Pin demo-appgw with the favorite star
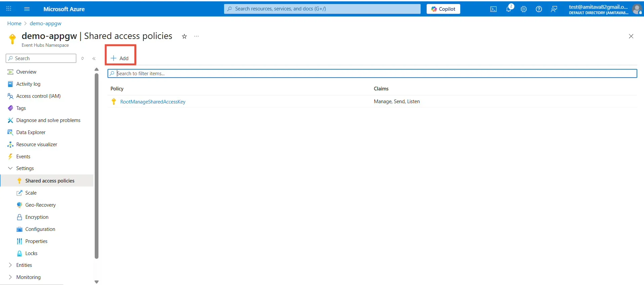Screen dimensions: 644x285 click(184, 36)
